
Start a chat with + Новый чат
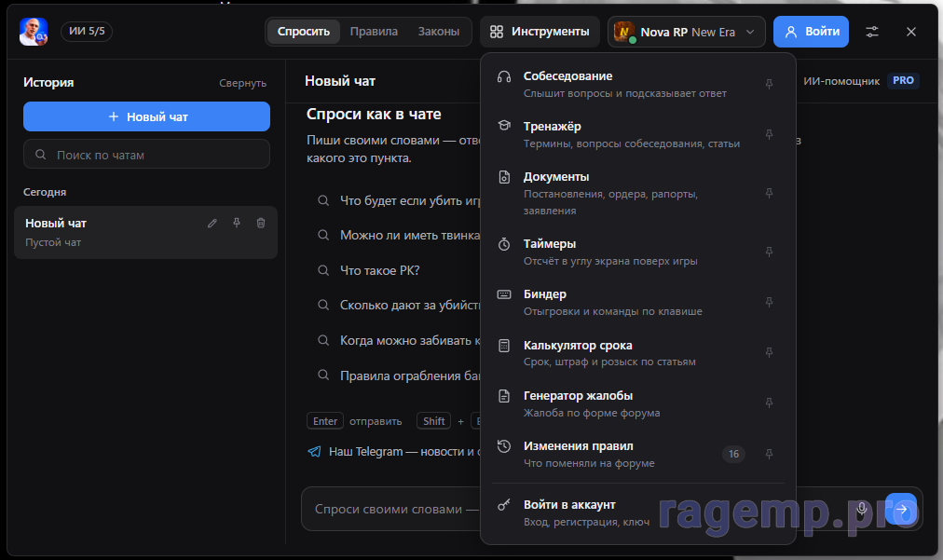coord(146,116)
